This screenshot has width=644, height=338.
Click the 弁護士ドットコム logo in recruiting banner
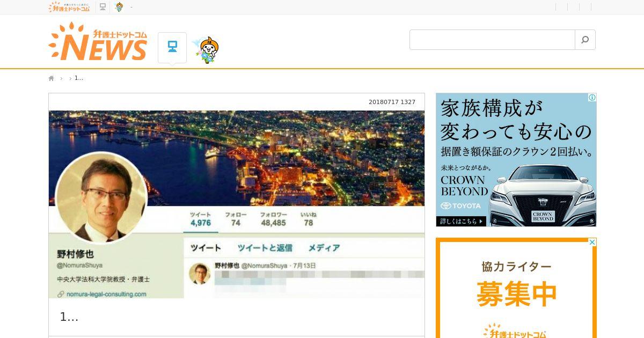[515, 331]
